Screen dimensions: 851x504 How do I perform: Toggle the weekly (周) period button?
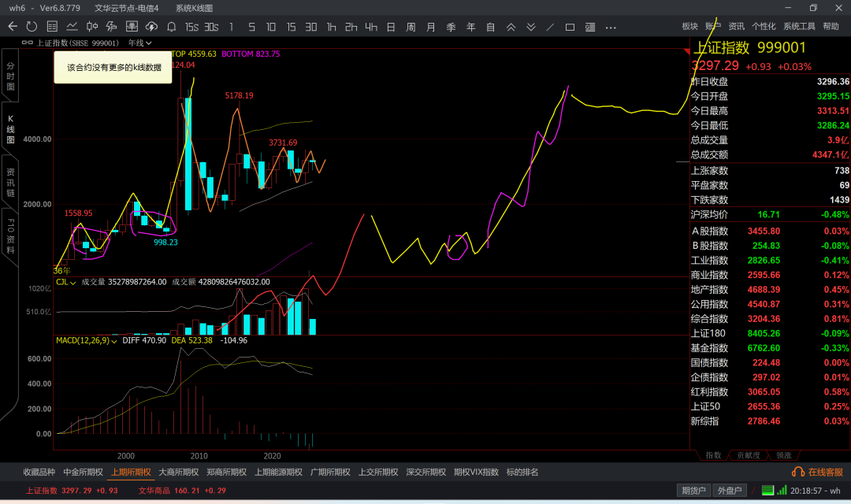coord(411,27)
